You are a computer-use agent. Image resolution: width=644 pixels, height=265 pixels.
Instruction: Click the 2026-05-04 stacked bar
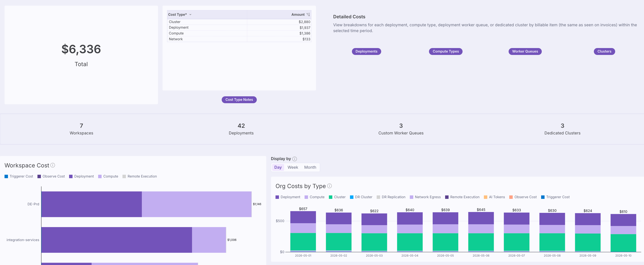tap(410, 232)
